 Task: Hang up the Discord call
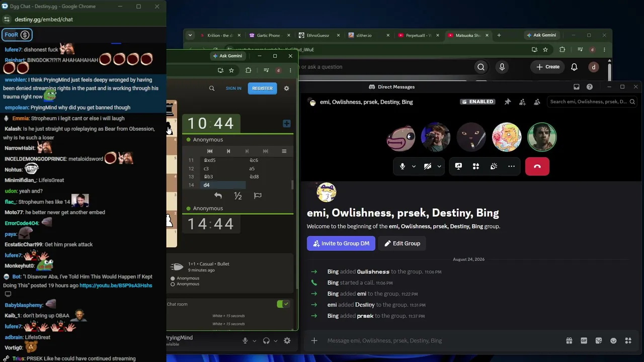tap(537, 166)
